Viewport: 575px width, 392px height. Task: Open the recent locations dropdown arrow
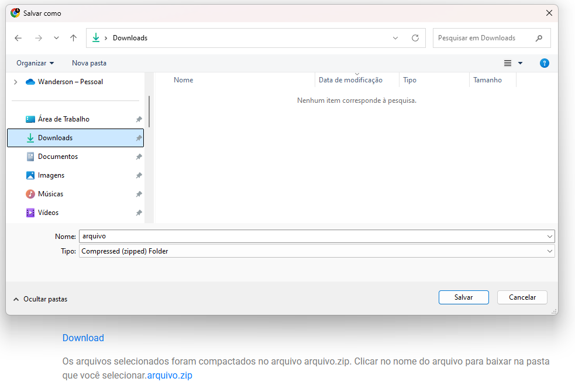[x=56, y=38]
